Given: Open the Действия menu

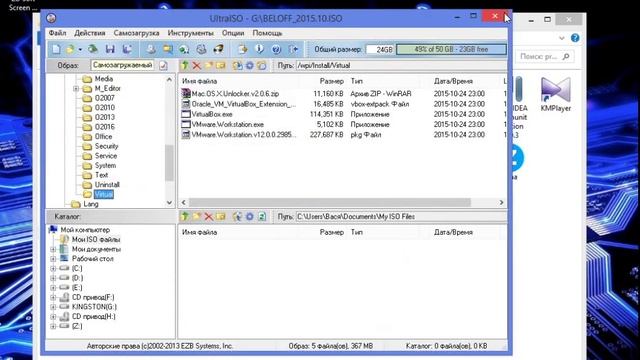Looking at the screenshot, I should (90, 33).
